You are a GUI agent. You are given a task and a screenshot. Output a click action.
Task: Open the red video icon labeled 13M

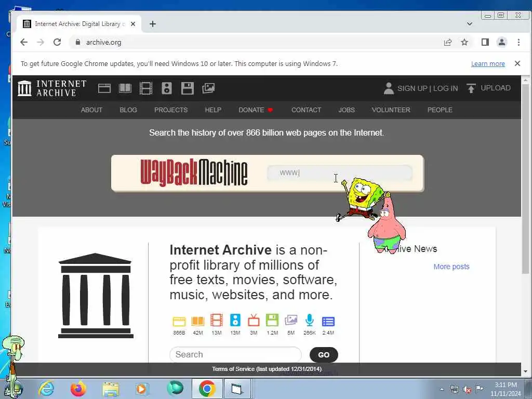coord(217,320)
